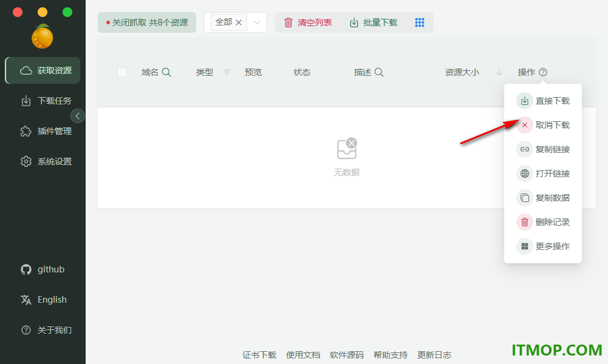Expand the resource type filter dropdown
This screenshot has height=364, width=608.
click(x=257, y=22)
